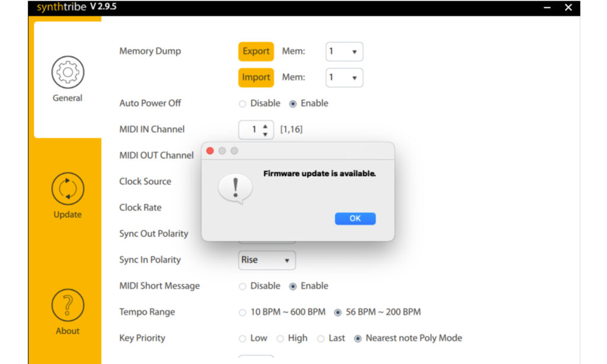The height and width of the screenshot is (364, 607).
Task: Open the Sync In Polarity Rise dropdown
Action: pos(267,260)
